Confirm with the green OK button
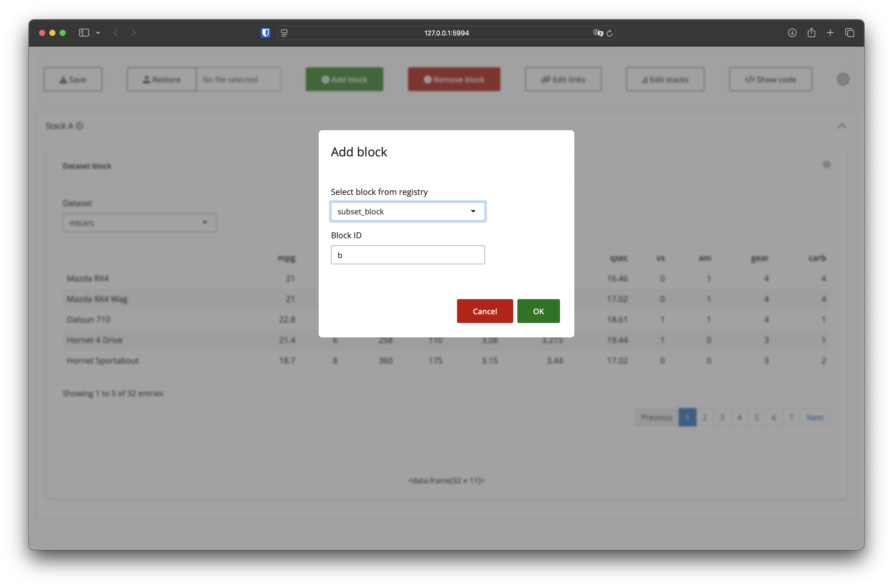893x588 pixels. tap(538, 311)
